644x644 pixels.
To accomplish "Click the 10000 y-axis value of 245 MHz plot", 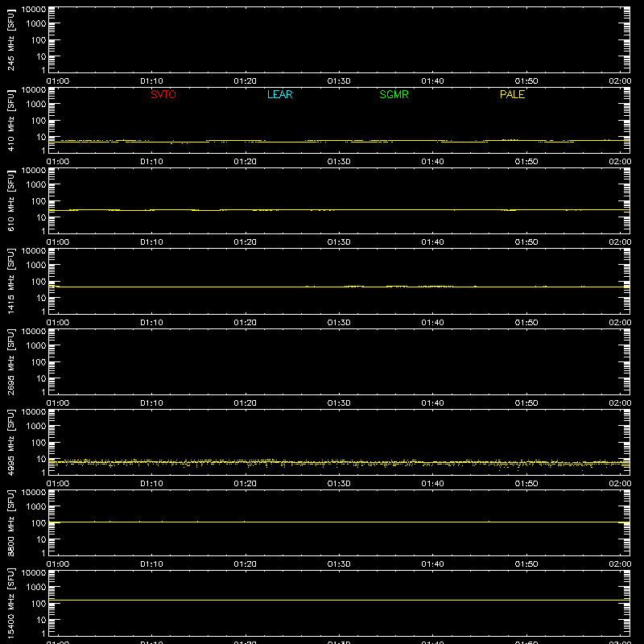I will 34,10.
